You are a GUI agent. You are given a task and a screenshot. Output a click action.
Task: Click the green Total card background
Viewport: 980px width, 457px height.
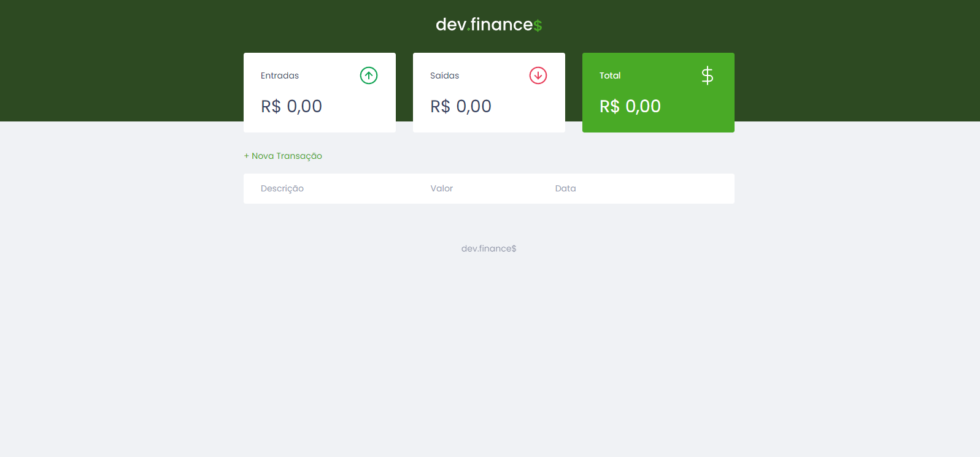pos(658,93)
